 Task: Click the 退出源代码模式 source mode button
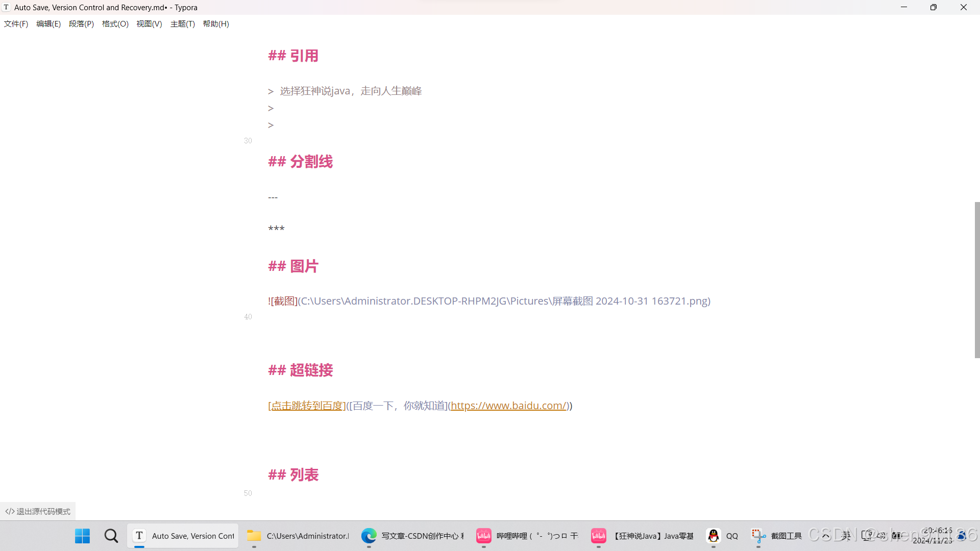coord(38,511)
